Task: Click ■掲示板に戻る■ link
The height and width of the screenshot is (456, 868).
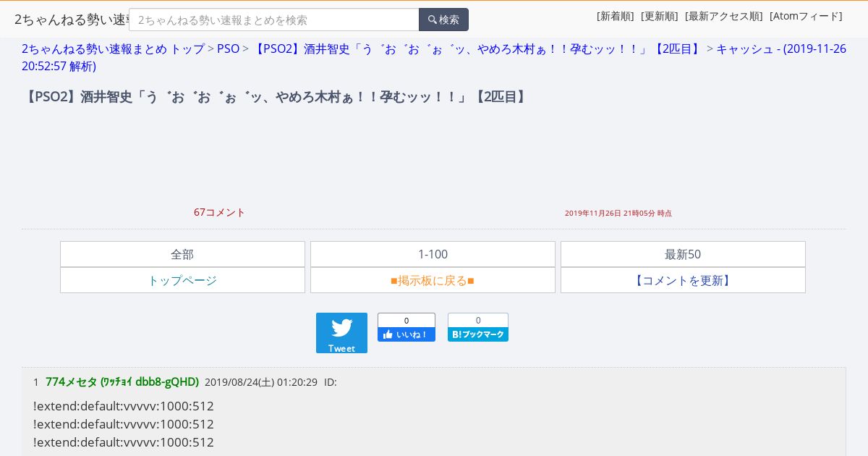Action: click(433, 280)
